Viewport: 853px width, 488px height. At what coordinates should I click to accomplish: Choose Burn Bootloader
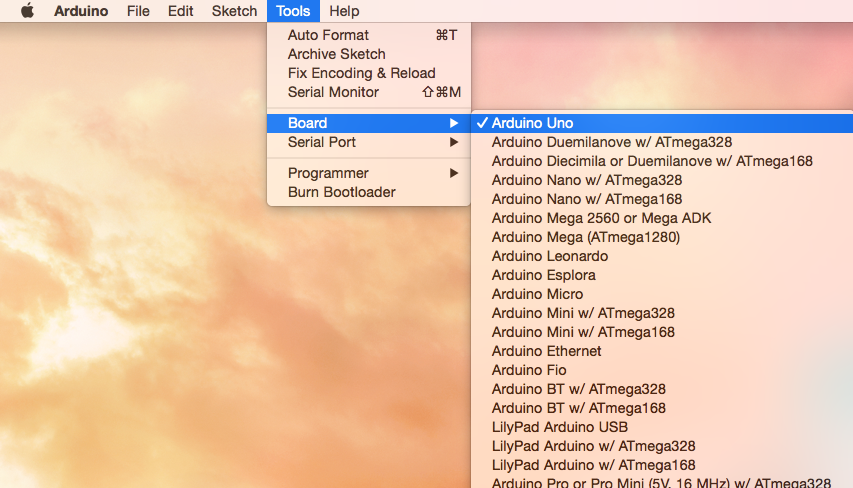point(369,192)
